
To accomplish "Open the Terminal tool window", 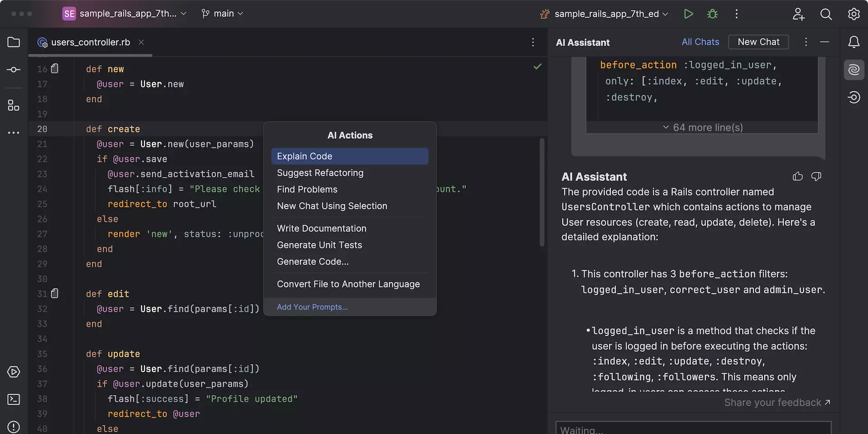I will pos(14,400).
